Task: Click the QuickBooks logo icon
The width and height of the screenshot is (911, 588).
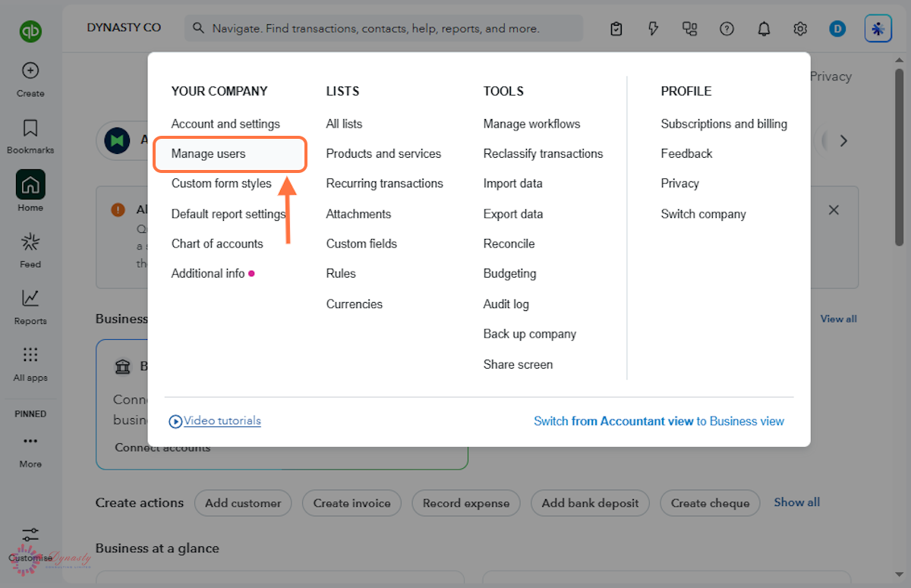Action: pyautogui.click(x=30, y=31)
